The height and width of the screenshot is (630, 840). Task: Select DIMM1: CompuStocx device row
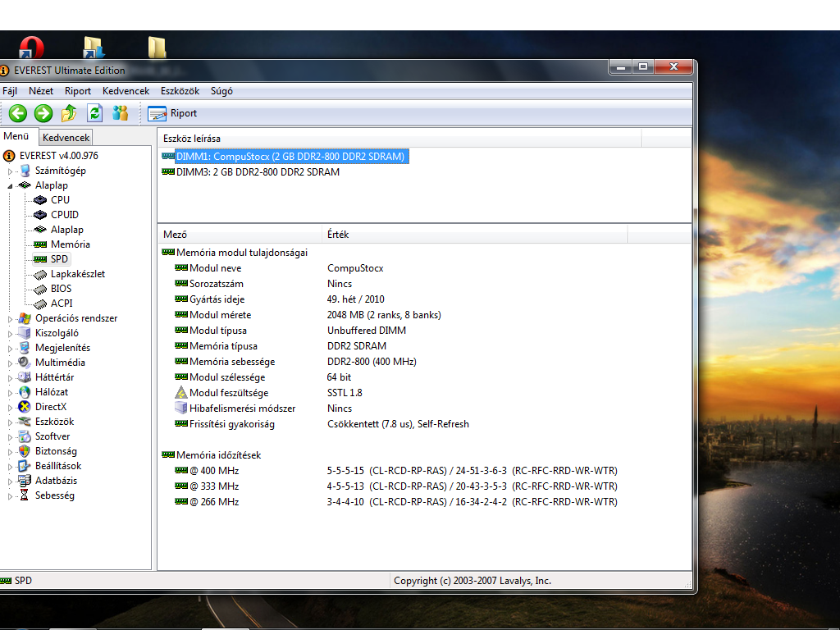285,157
